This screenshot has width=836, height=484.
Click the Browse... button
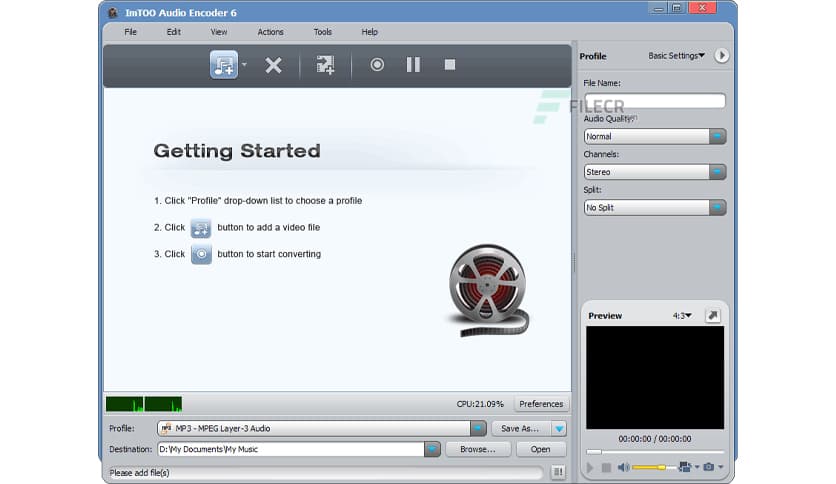click(x=478, y=449)
